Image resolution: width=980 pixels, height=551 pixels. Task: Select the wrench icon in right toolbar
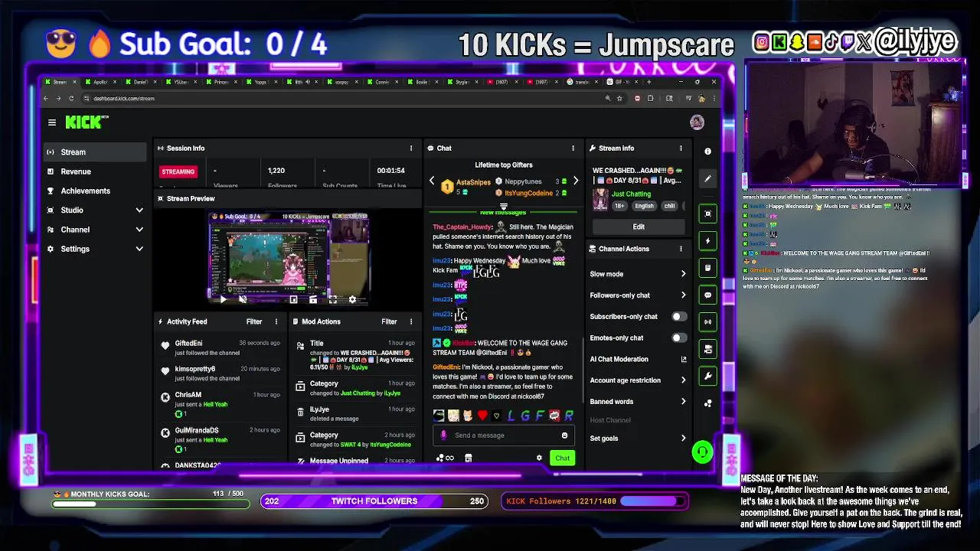tap(707, 376)
